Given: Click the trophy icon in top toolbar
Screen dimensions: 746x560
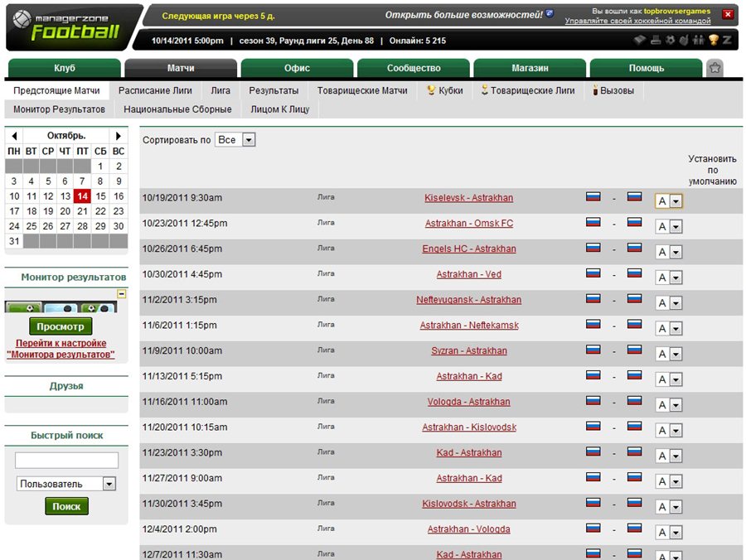Looking at the screenshot, I should pyautogui.click(x=713, y=40).
